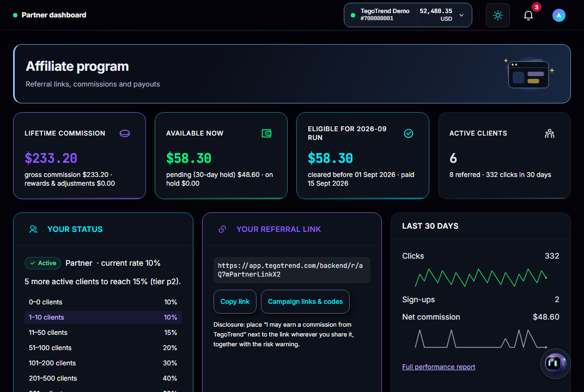Click the Available Now wallet icon
Image resolution: width=584 pixels, height=392 pixels.
pyautogui.click(x=266, y=133)
